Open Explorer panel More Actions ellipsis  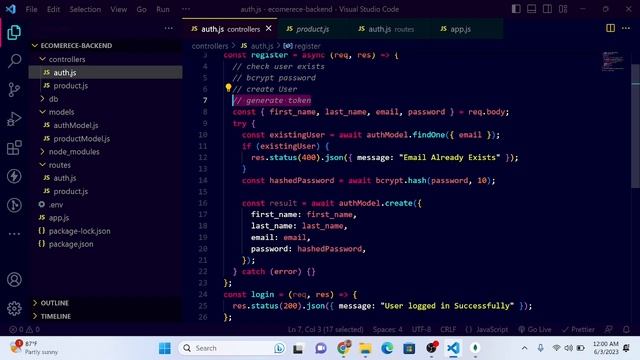click(x=169, y=28)
